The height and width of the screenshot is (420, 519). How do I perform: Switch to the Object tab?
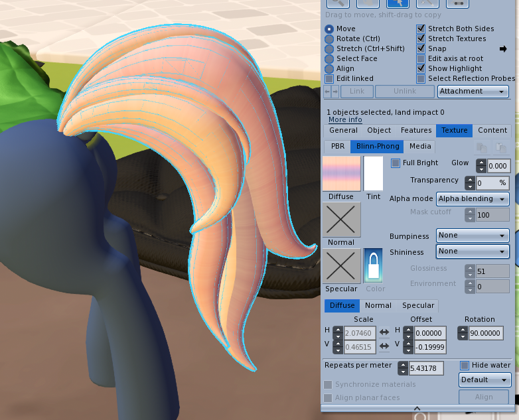379,131
